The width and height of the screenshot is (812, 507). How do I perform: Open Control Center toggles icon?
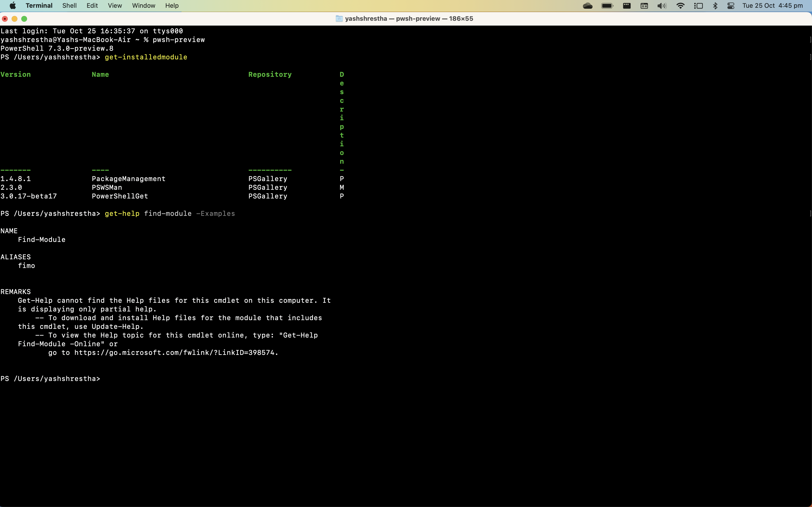[731, 6]
